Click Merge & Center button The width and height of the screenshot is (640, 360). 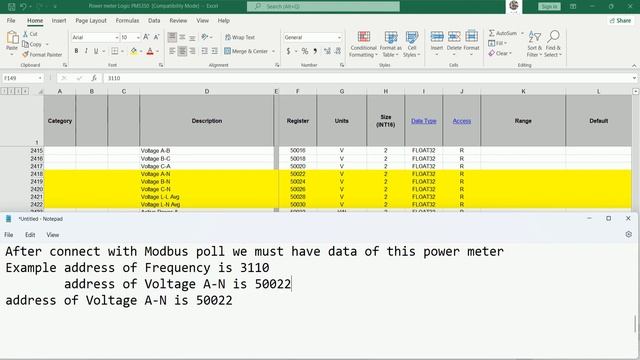pyautogui.click(x=246, y=51)
